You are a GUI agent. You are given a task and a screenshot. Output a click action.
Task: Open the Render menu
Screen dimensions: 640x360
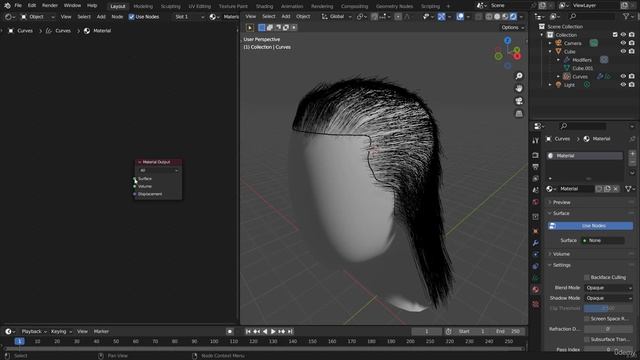click(x=50, y=6)
